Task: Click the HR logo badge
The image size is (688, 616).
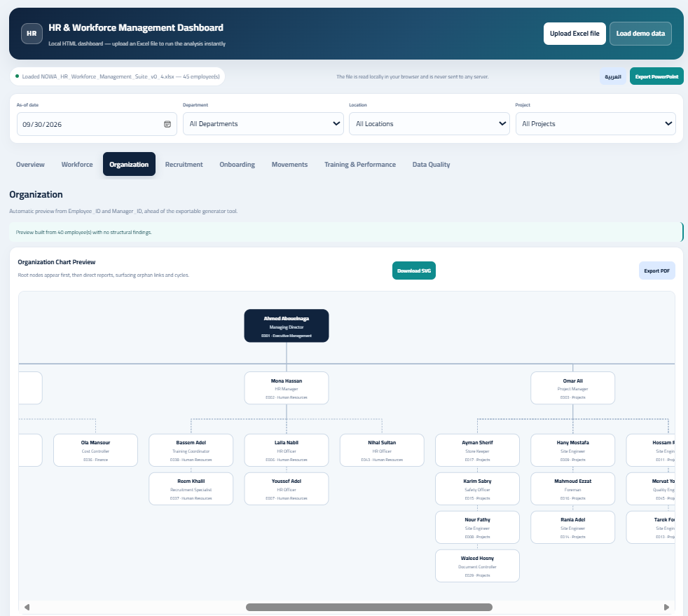Action: [32, 34]
